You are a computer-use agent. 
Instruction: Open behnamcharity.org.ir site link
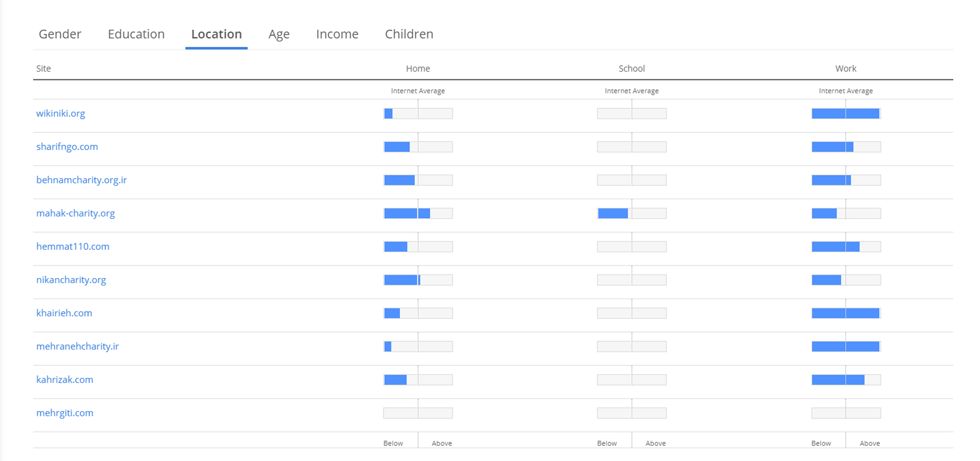(82, 180)
